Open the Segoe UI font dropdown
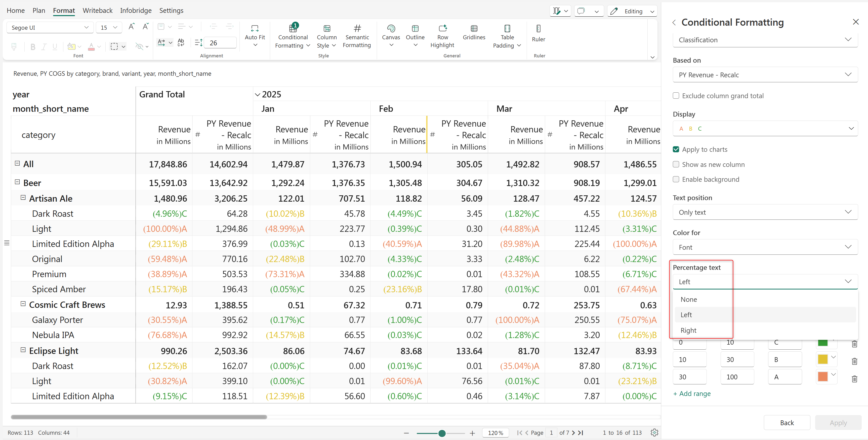Screen dimensions: 868x440 50,28
